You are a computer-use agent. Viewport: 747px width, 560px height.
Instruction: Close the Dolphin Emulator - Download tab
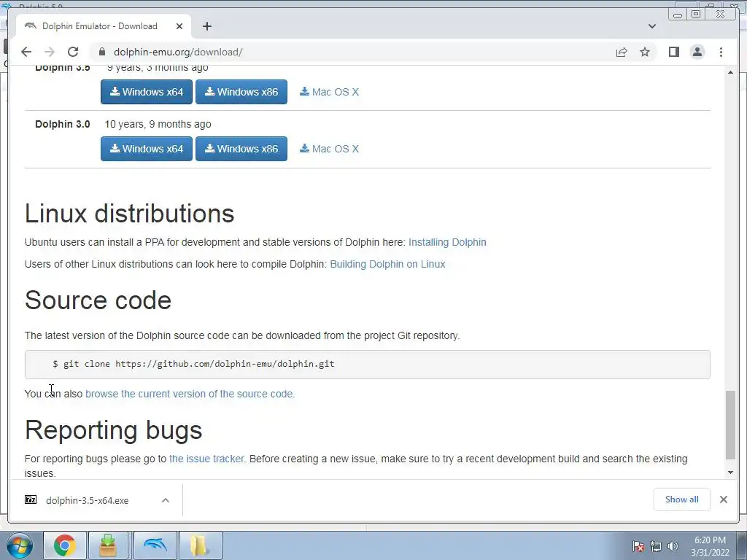[x=179, y=26]
